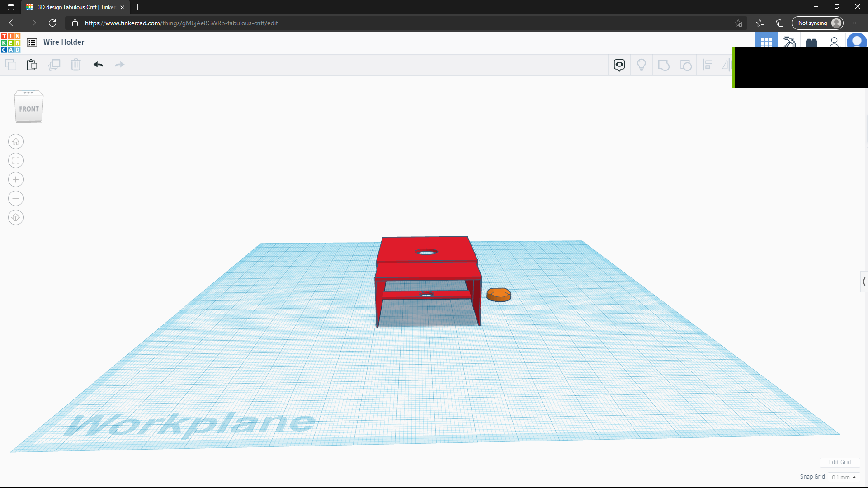
Task: Click the Tinkercad logo link
Action: [x=11, y=42]
